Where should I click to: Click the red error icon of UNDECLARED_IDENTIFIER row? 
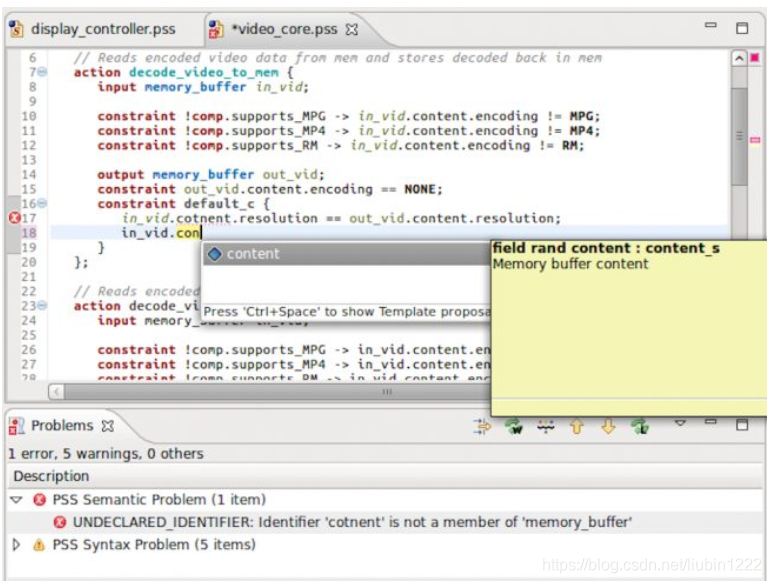(60, 522)
